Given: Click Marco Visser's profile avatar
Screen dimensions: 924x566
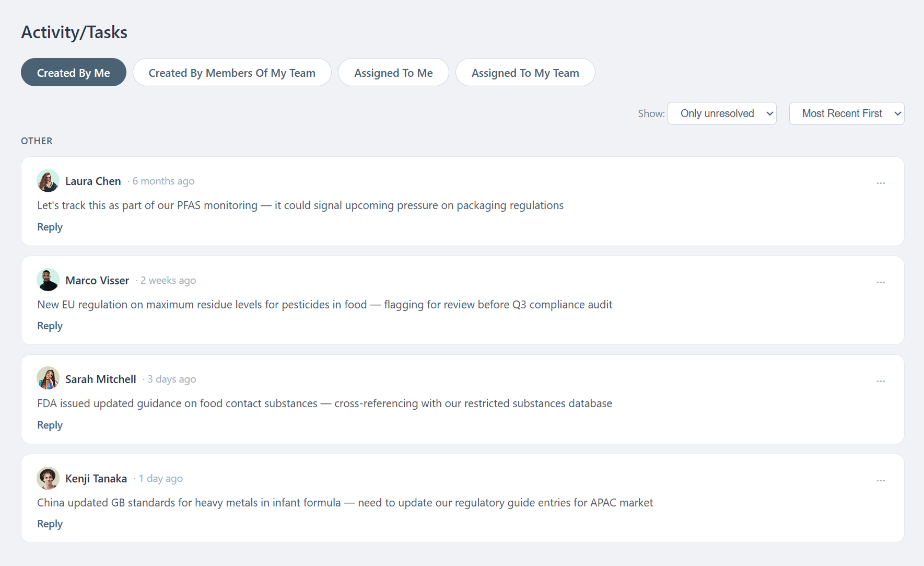Looking at the screenshot, I should (x=48, y=280).
